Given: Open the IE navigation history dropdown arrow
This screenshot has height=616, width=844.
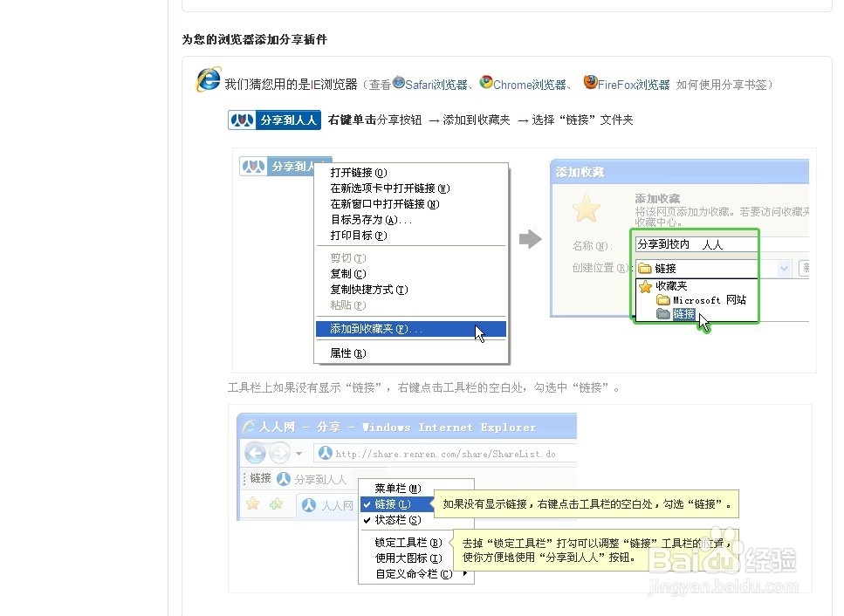Looking at the screenshot, I should [298, 454].
